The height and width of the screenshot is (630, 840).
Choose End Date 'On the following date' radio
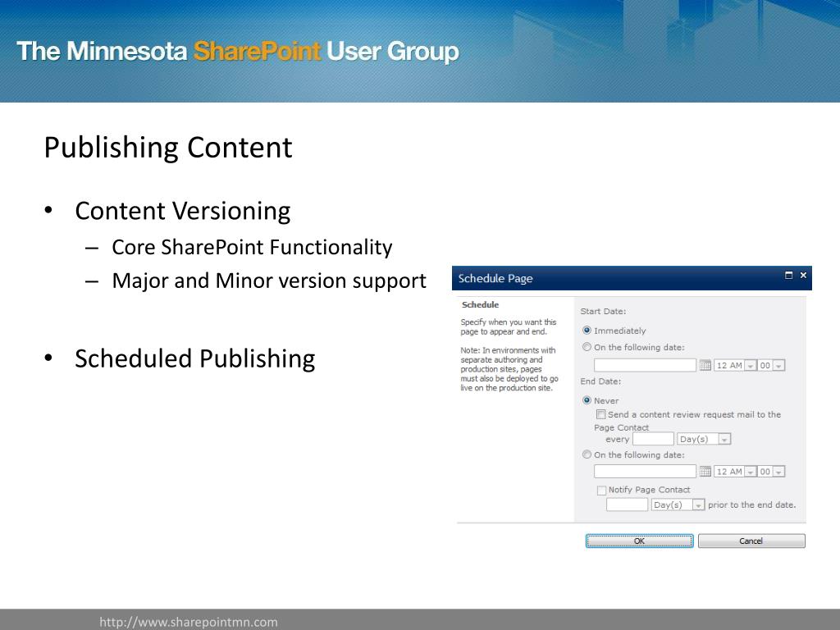(x=587, y=454)
